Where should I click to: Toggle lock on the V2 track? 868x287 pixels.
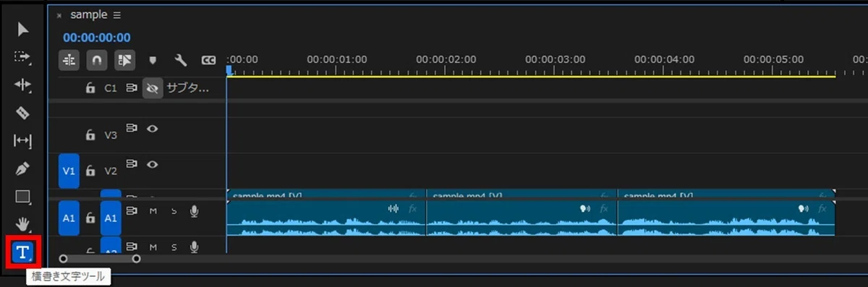tap(90, 171)
